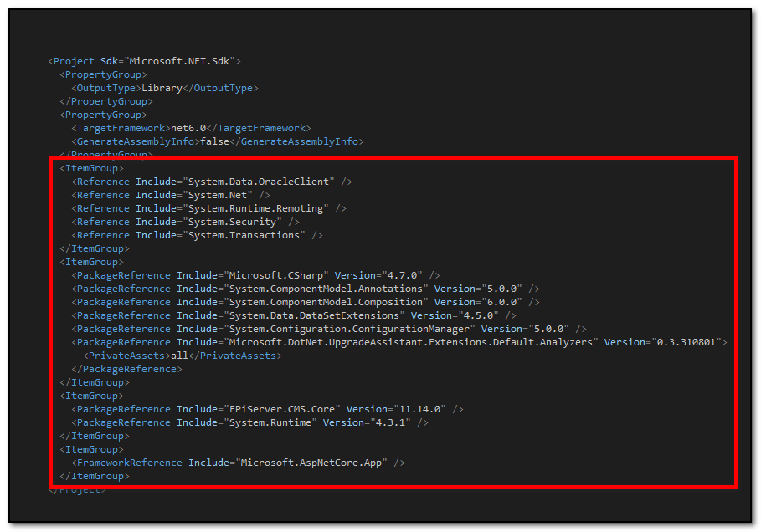Click the "4.7.0" version of Microsoft.CSharp

(x=403, y=275)
